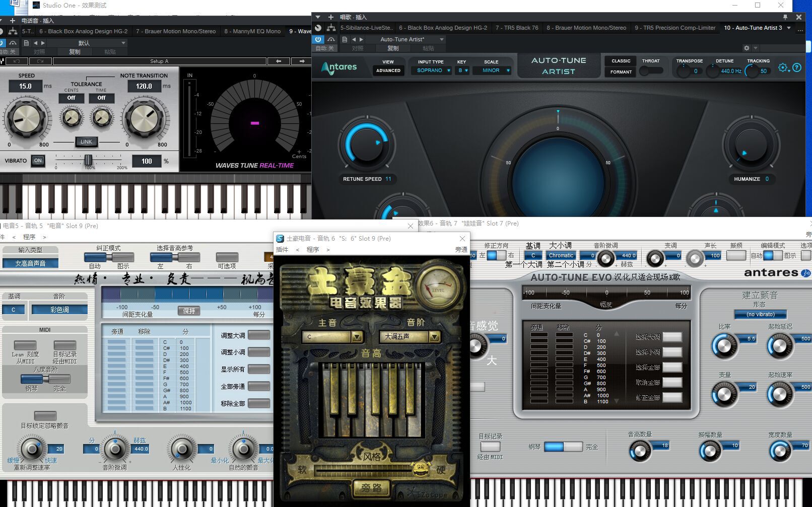Click FORMANT button in Auto-Tune Artist
Screen dimensions: 812x507
click(621, 72)
